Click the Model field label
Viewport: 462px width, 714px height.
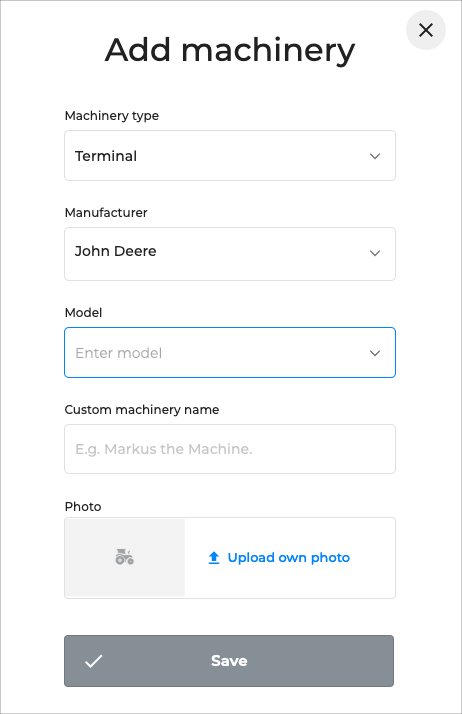(83, 313)
